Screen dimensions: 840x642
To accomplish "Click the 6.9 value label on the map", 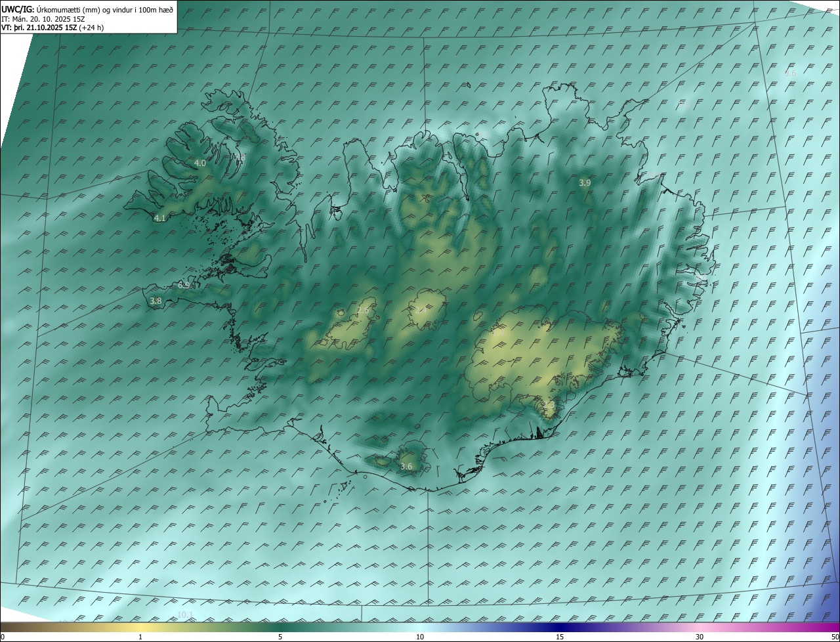I will point(184,286).
